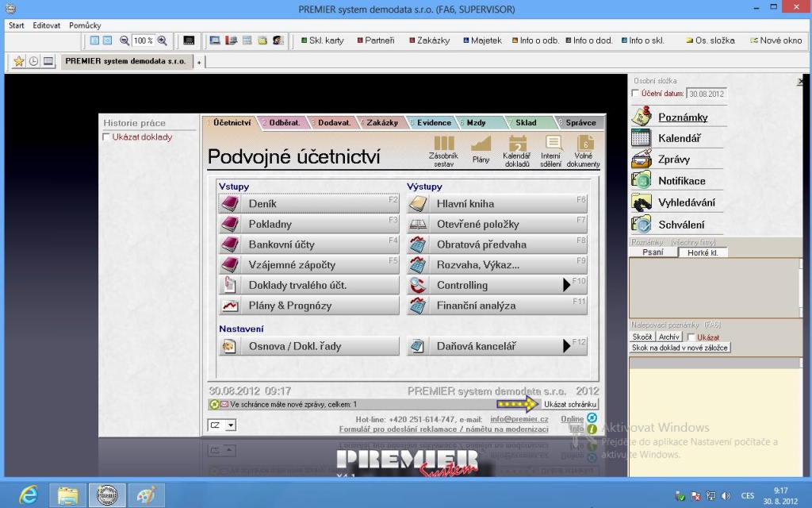This screenshot has width=812, height=508.
Task: Click the info@premier.cz email link
Action: pyautogui.click(x=519, y=419)
